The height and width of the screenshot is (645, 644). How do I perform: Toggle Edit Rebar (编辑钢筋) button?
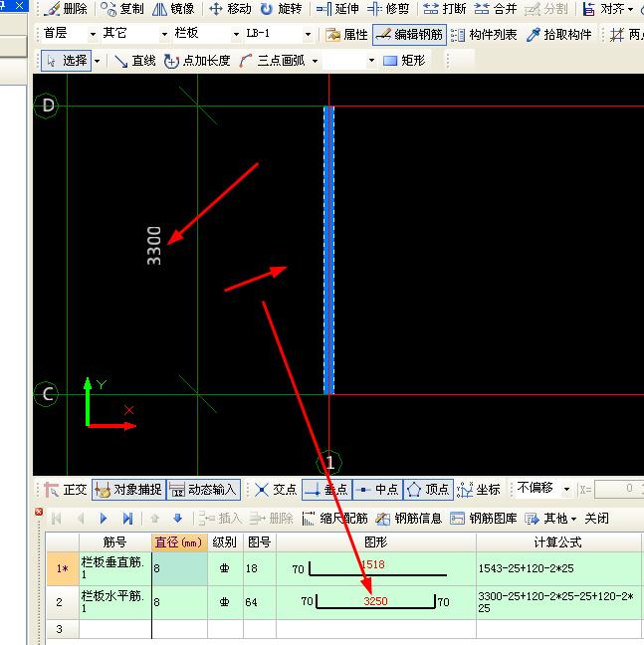409,35
